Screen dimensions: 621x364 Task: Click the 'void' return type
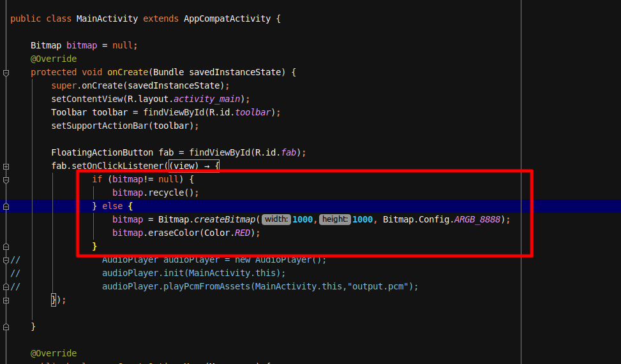click(92, 73)
